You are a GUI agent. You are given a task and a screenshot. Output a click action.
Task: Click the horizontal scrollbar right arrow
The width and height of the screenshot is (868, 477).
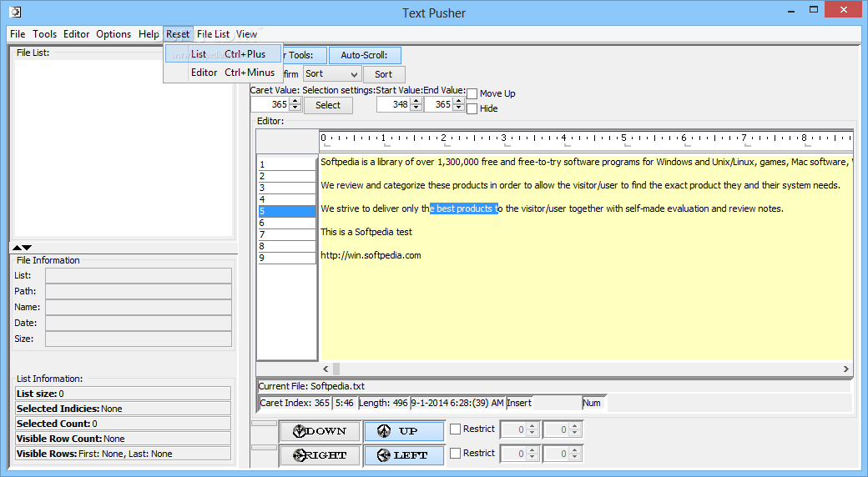coord(845,369)
